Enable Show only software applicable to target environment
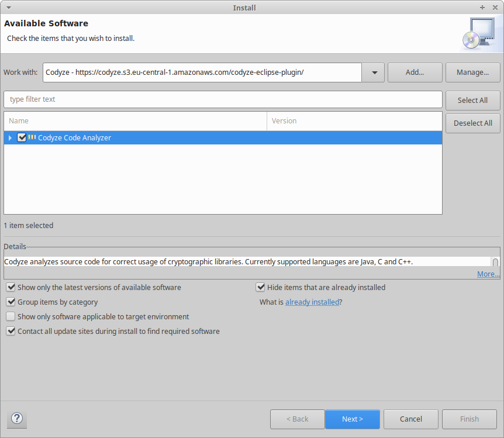Image resolution: width=504 pixels, height=438 pixels. click(11, 316)
